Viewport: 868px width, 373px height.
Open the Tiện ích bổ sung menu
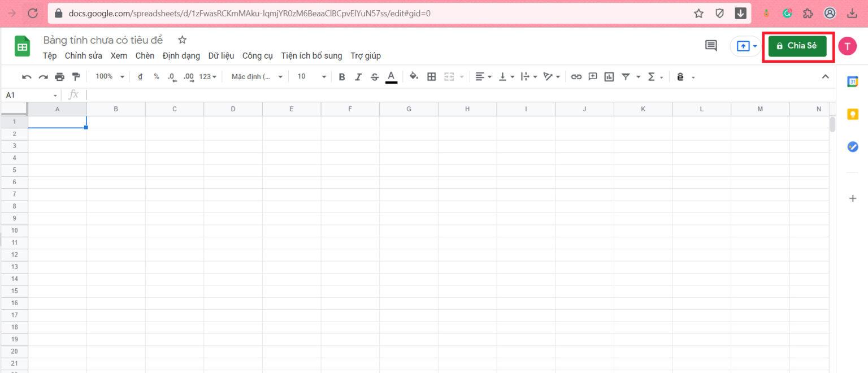coord(311,55)
